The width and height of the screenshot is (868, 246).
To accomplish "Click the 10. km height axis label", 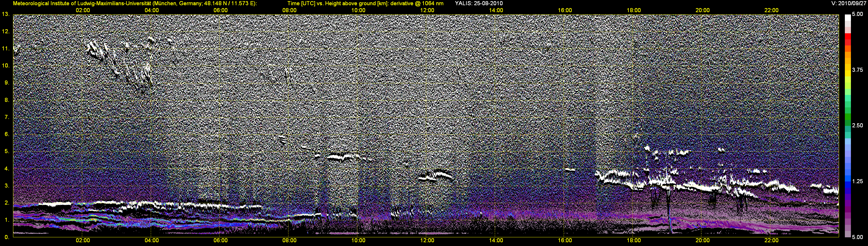I will click(x=6, y=65).
